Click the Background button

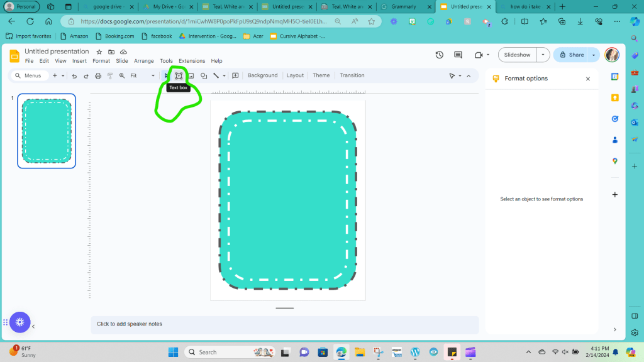pos(262,75)
